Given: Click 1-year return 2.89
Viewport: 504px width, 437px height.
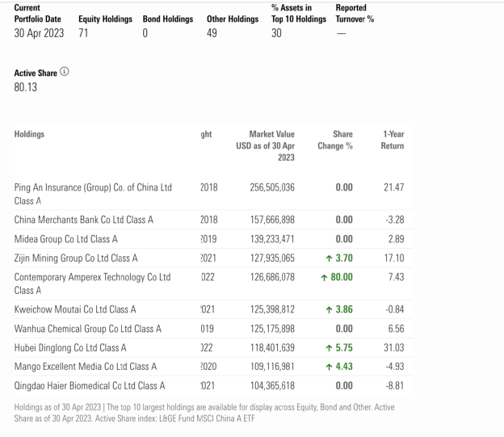Looking at the screenshot, I should point(396,239).
